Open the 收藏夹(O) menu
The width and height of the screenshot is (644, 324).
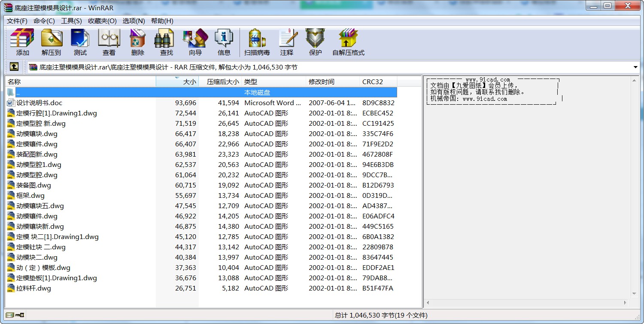[x=102, y=21]
